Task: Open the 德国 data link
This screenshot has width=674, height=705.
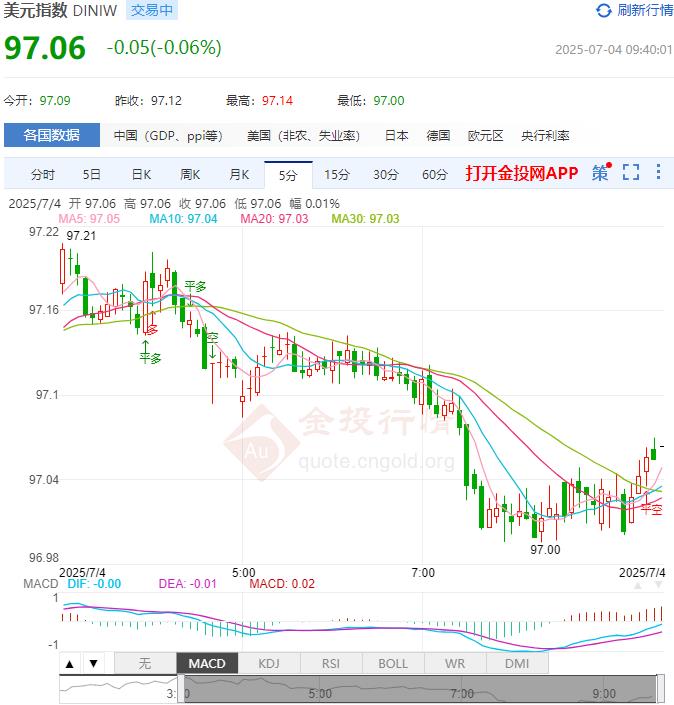Action: pos(438,136)
